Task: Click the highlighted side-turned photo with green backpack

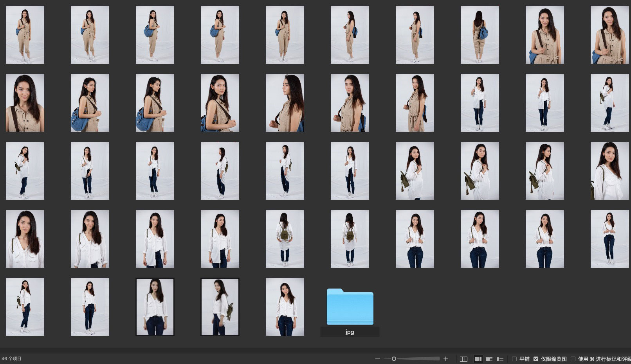Action: [220, 307]
